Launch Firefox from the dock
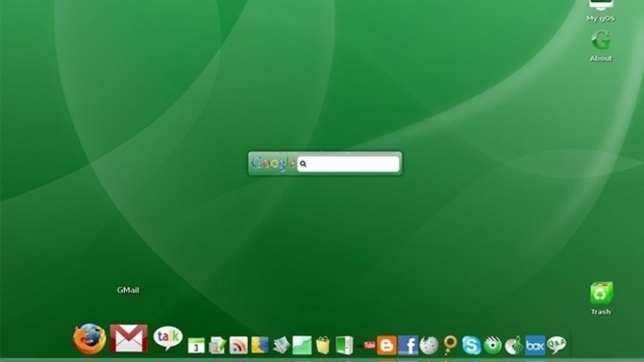The width and height of the screenshot is (644, 362). tap(90, 339)
